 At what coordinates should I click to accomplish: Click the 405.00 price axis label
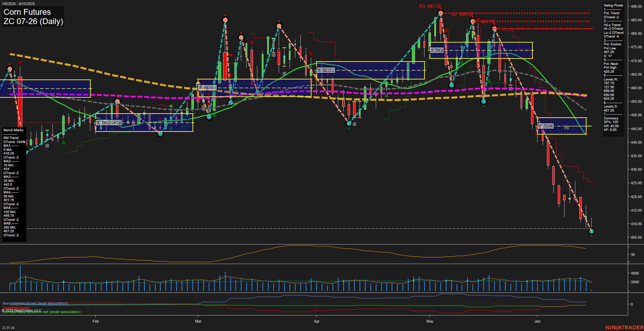(x=636, y=237)
